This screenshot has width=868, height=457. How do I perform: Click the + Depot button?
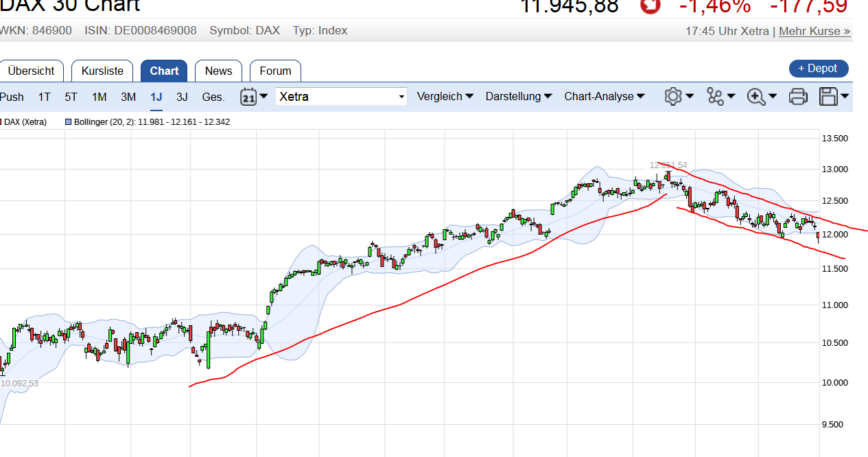click(819, 68)
